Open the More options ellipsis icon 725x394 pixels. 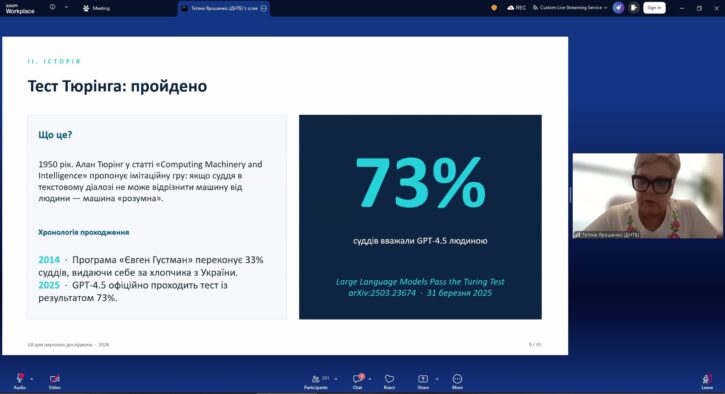coord(457,379)
